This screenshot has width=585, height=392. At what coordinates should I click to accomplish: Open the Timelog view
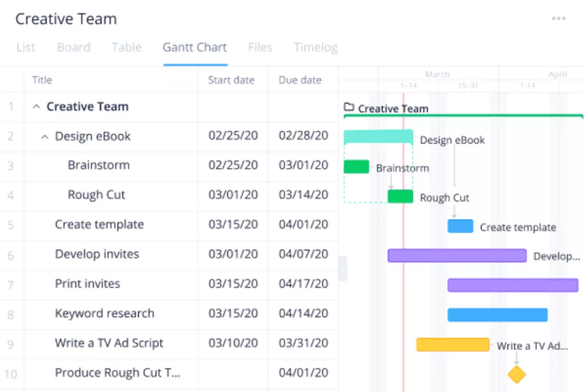pos(315,47)
